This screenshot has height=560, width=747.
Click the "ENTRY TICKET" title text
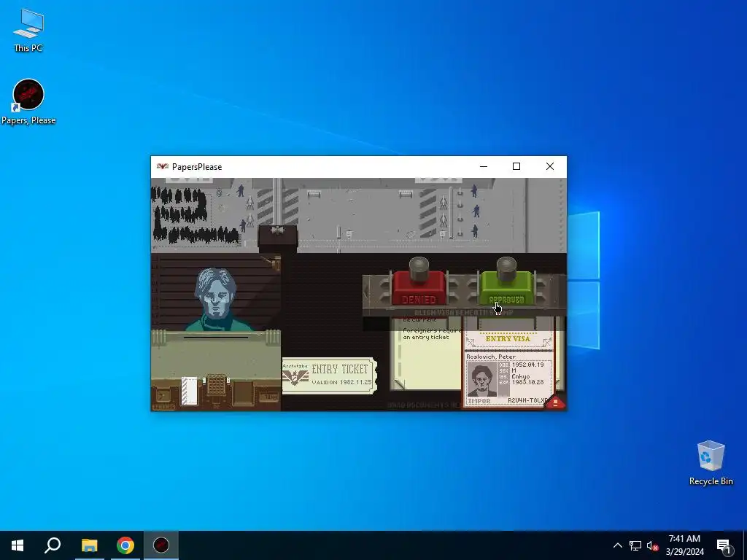340,369
